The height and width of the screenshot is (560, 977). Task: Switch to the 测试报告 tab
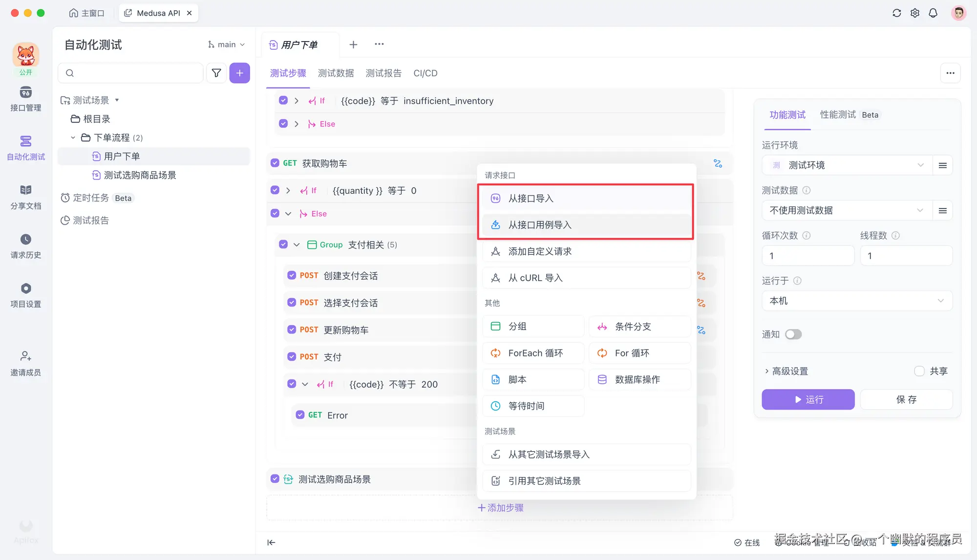(384, 73)
